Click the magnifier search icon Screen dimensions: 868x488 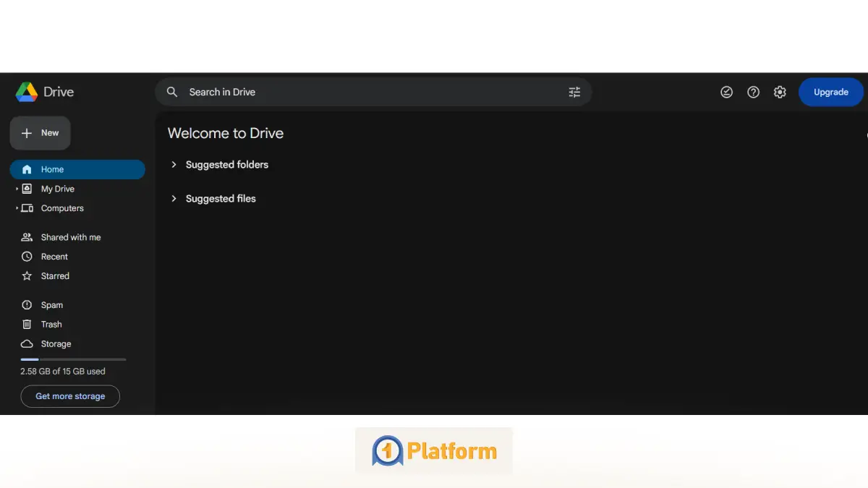[172, 92]
